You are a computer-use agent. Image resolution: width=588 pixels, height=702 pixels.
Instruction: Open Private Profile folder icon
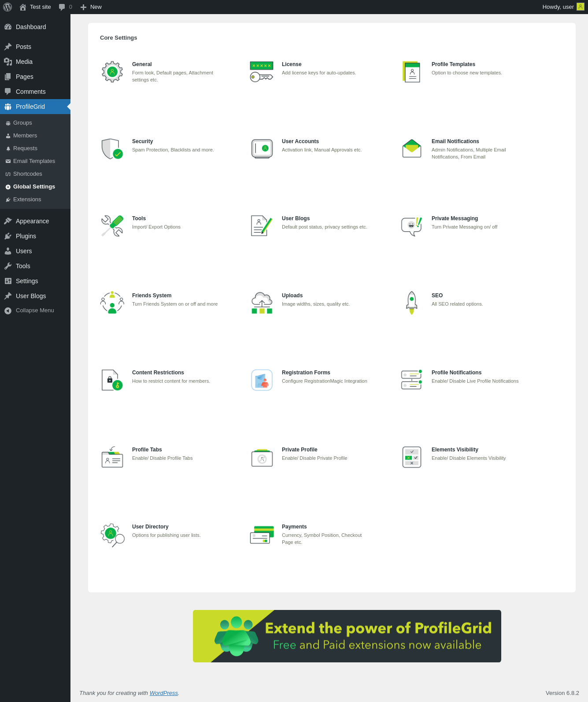point(262,457)
